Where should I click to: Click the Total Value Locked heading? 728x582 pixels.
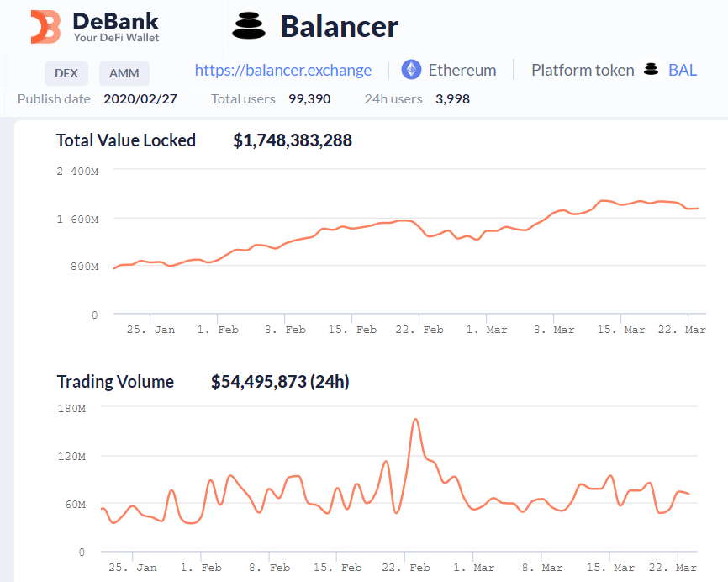(126, 140)
